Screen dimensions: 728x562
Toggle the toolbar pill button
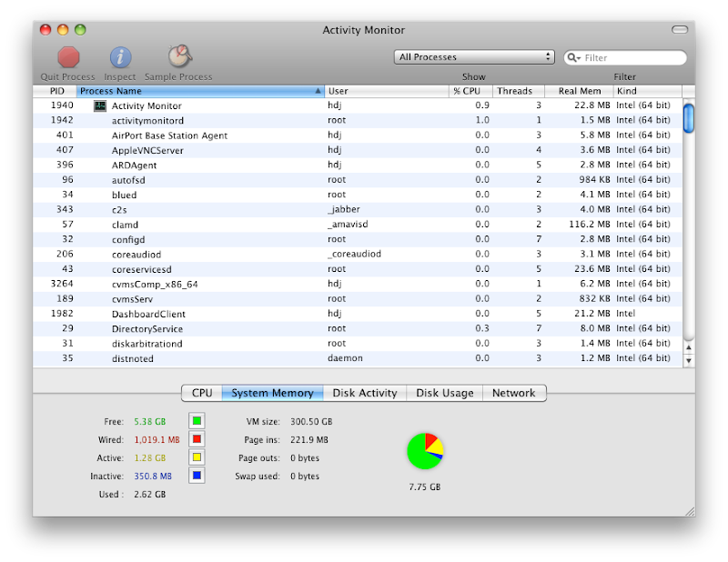[x=680, y=30]
